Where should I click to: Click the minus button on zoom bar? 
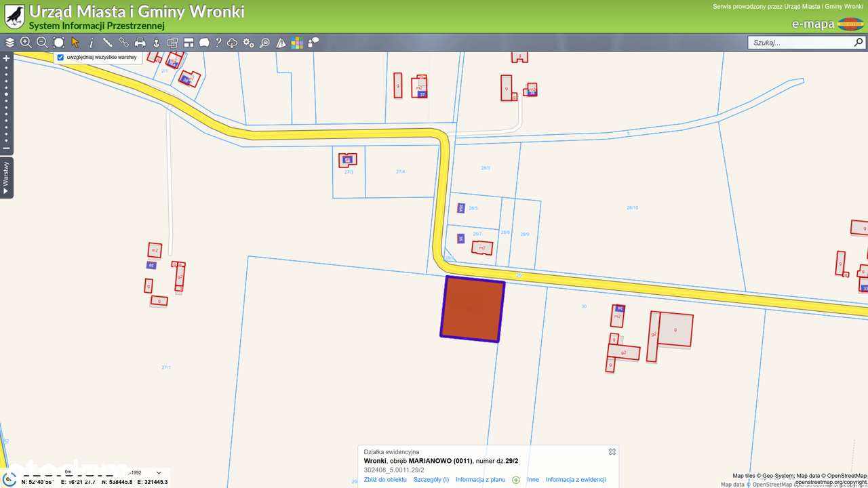[x=7, y=148]
